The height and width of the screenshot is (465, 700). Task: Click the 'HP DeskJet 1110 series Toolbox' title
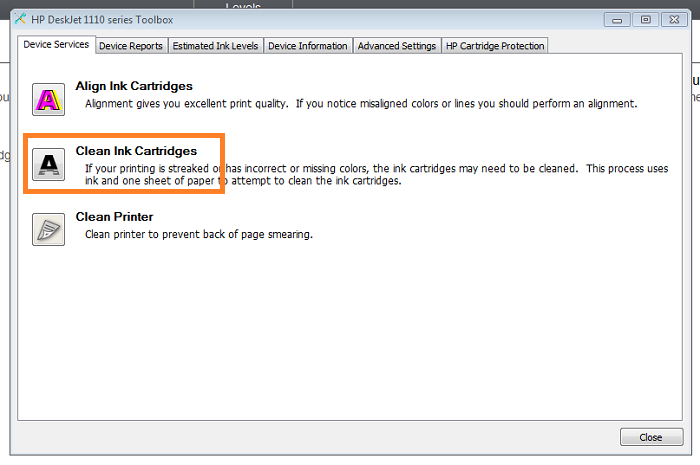pyautogui.click(x=102, y=20)
